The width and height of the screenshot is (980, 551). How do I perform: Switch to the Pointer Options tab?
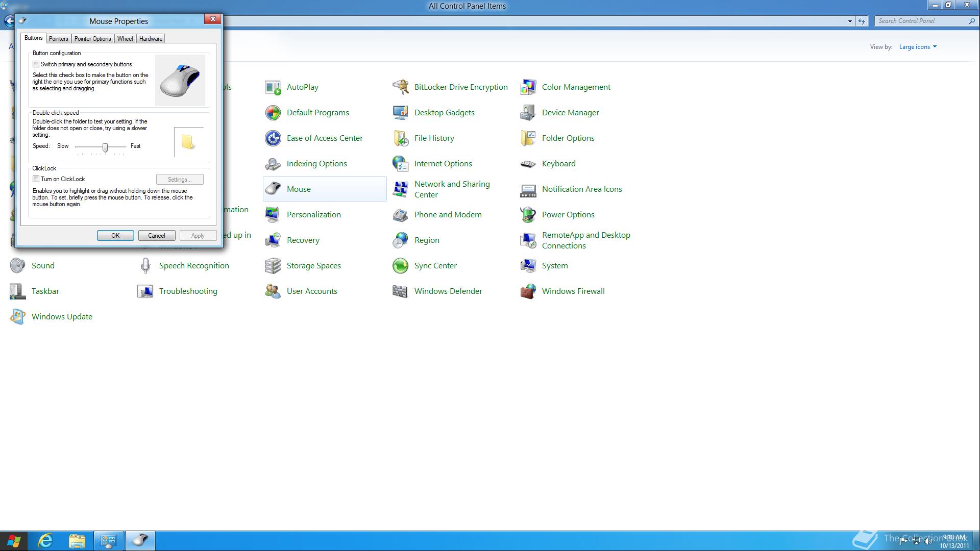[x=92, y=39]
